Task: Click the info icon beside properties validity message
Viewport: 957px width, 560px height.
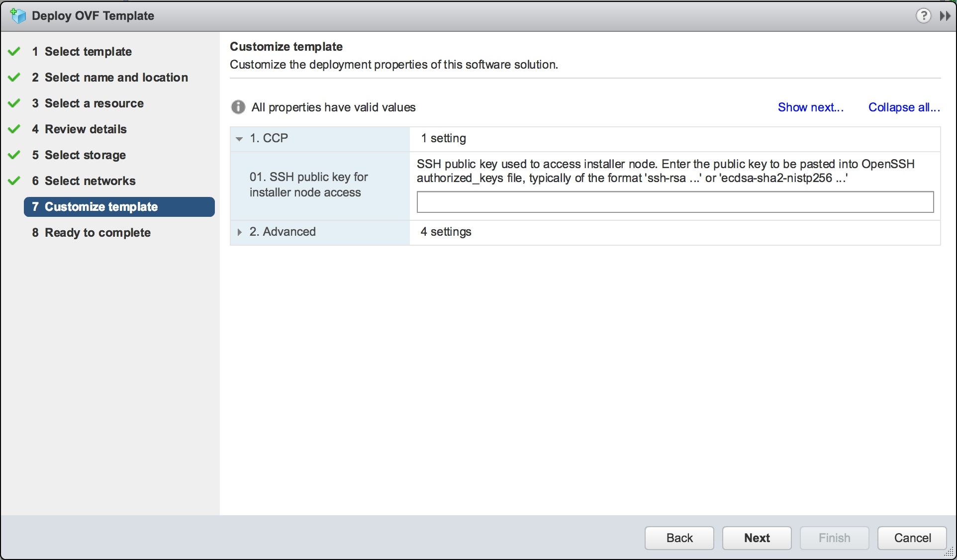Action: point(238,107)
